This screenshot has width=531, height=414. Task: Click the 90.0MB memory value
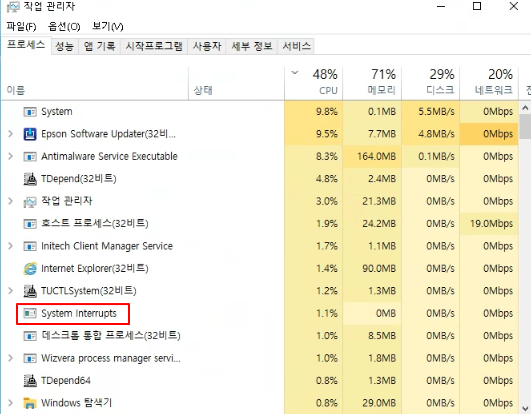[x=379, y=269]
